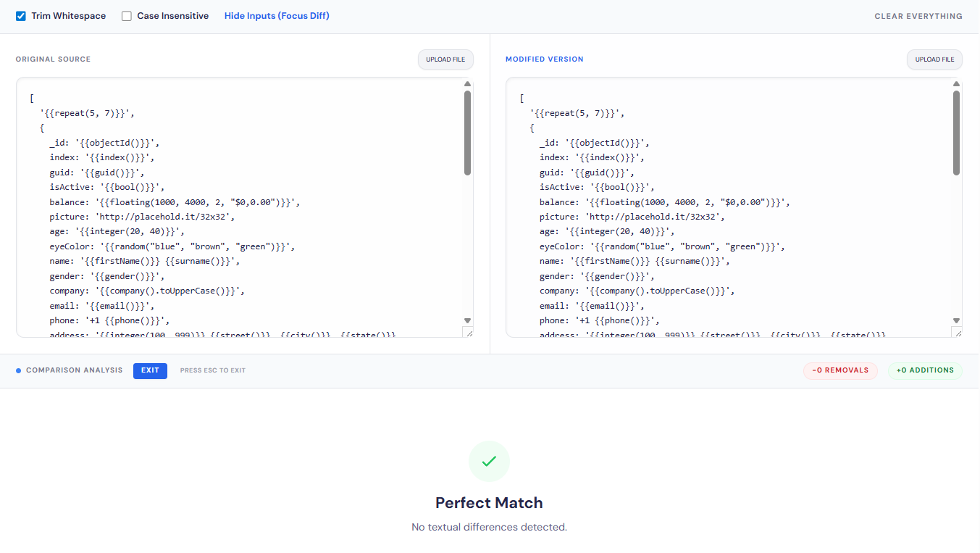Click the up scroll arrow in Original Source pane

coord(467,83)
